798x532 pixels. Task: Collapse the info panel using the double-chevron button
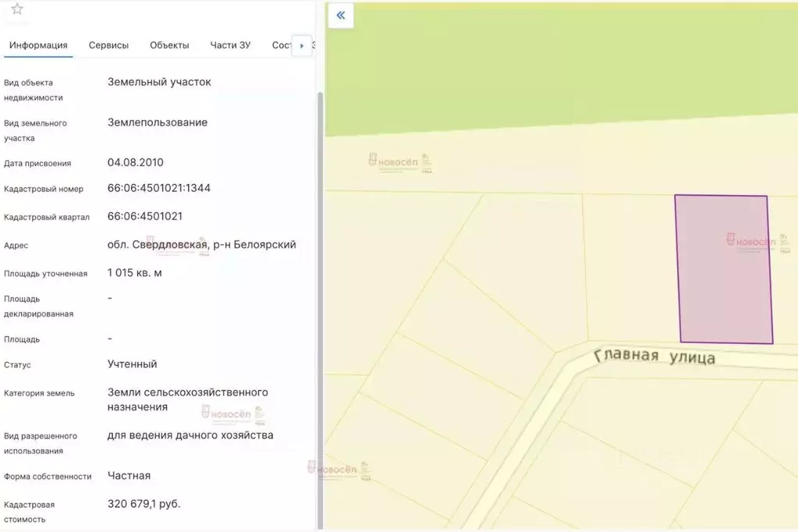[339, 15]
